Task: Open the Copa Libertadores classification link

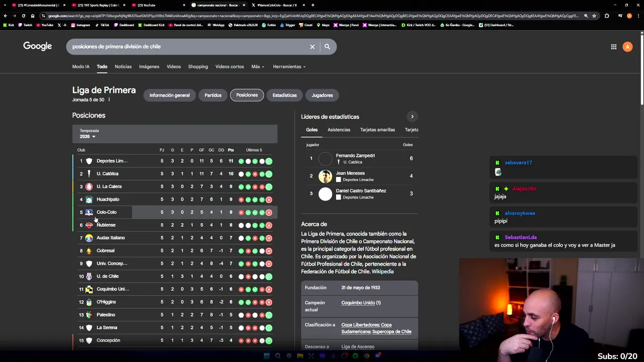Action: pos(360,325)
